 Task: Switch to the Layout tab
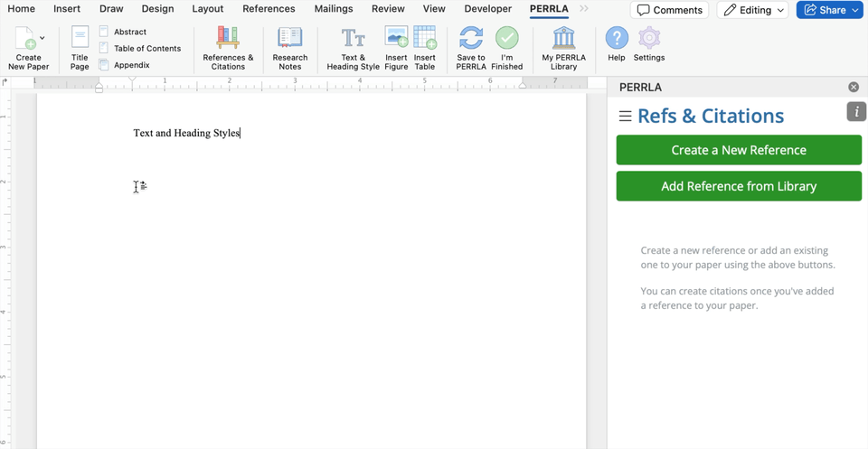[208, 9]
